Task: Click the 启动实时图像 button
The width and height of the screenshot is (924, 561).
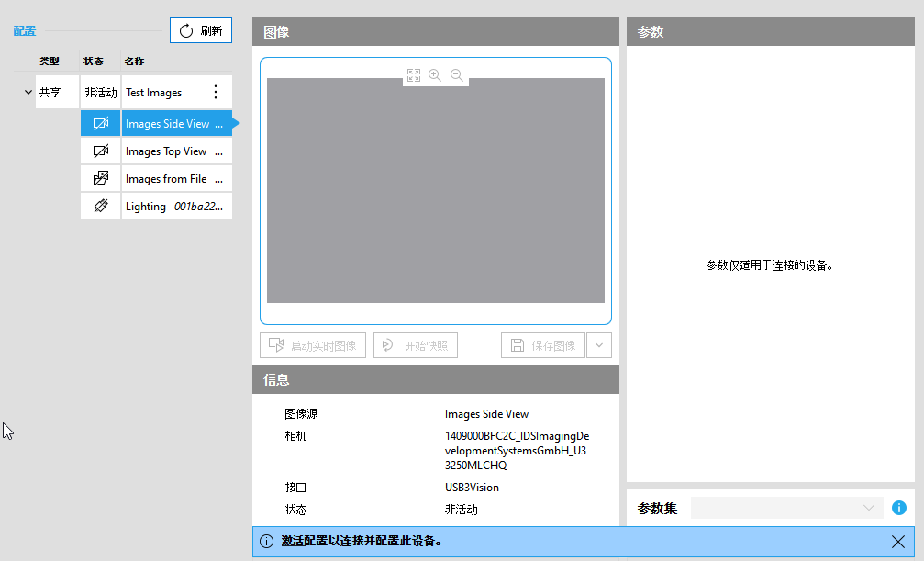Action: (313, 345)
